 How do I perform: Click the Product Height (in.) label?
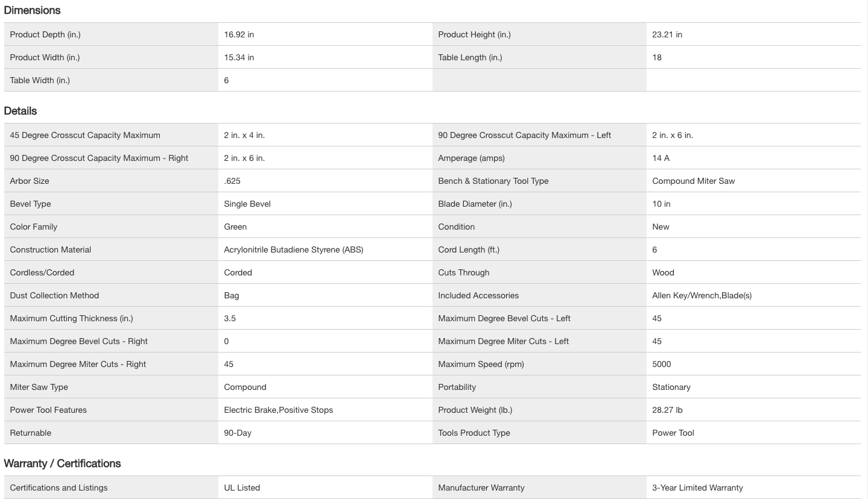474,34
